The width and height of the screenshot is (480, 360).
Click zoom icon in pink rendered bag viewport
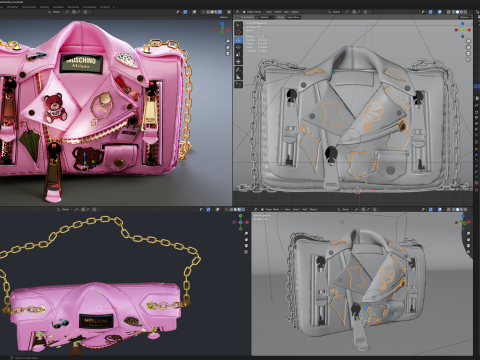pyautogui.click(x=228, y=41)
